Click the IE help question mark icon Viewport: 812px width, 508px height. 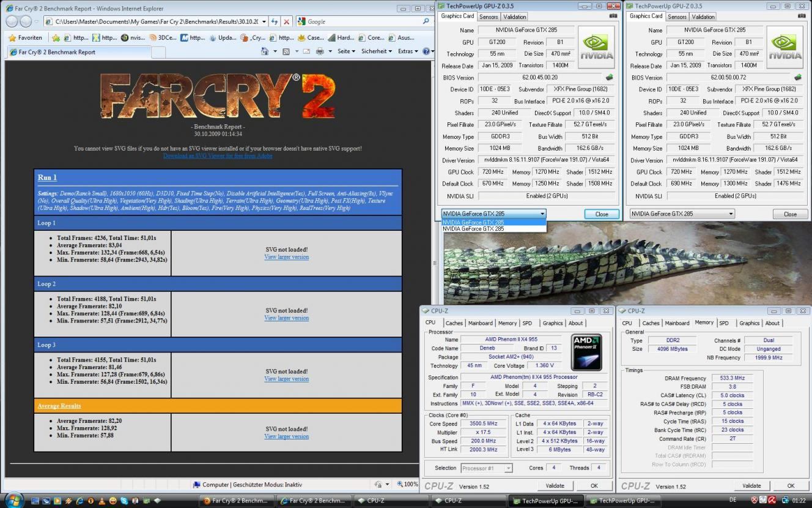425,51
